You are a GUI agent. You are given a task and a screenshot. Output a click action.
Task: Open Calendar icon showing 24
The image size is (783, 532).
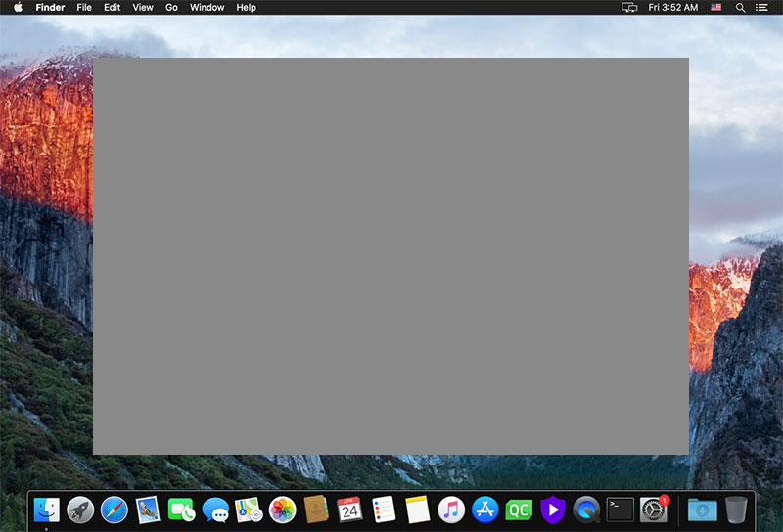[349, 510]
